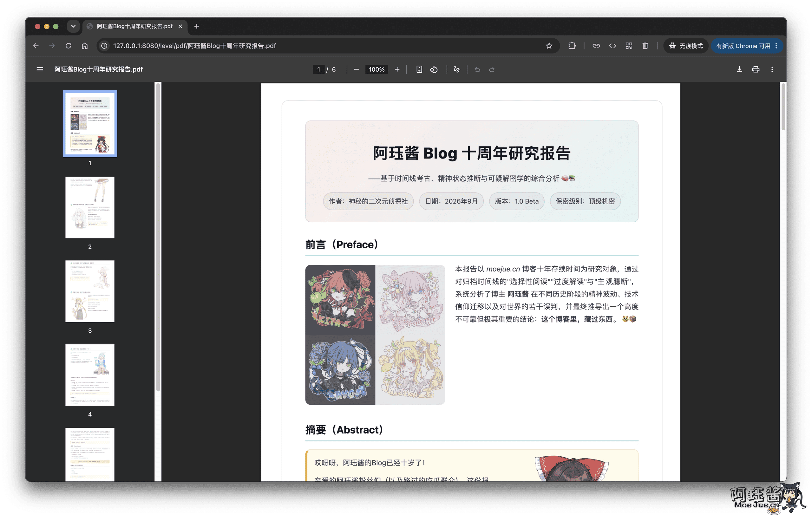Click the code brackets extension icon
This screenshot has width=812, height=515.
612,46
